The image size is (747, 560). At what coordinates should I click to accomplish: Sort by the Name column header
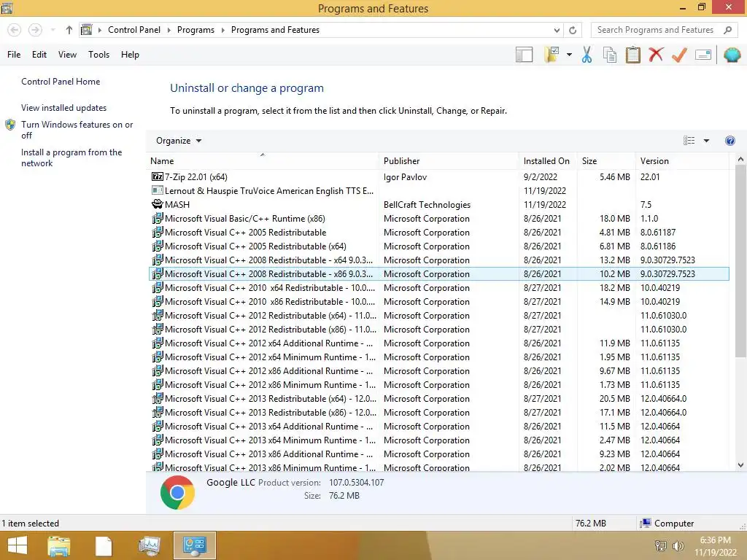[263, 161]
